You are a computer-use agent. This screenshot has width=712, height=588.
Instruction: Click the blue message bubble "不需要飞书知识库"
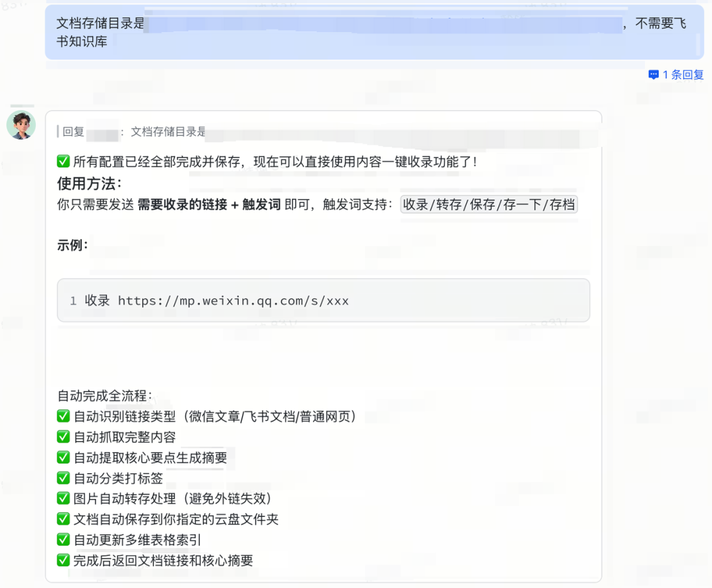(x=374, y=32)
